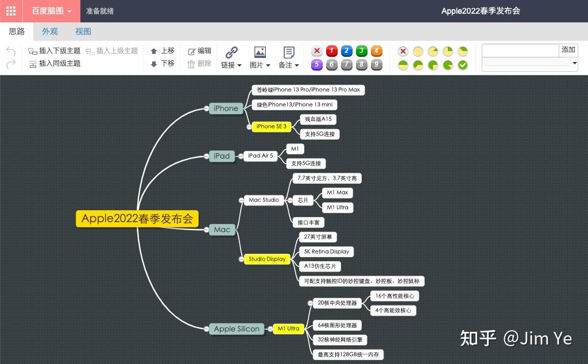Move node down with 下移
This screenshot has width=588, height=364.
(163, 63)
